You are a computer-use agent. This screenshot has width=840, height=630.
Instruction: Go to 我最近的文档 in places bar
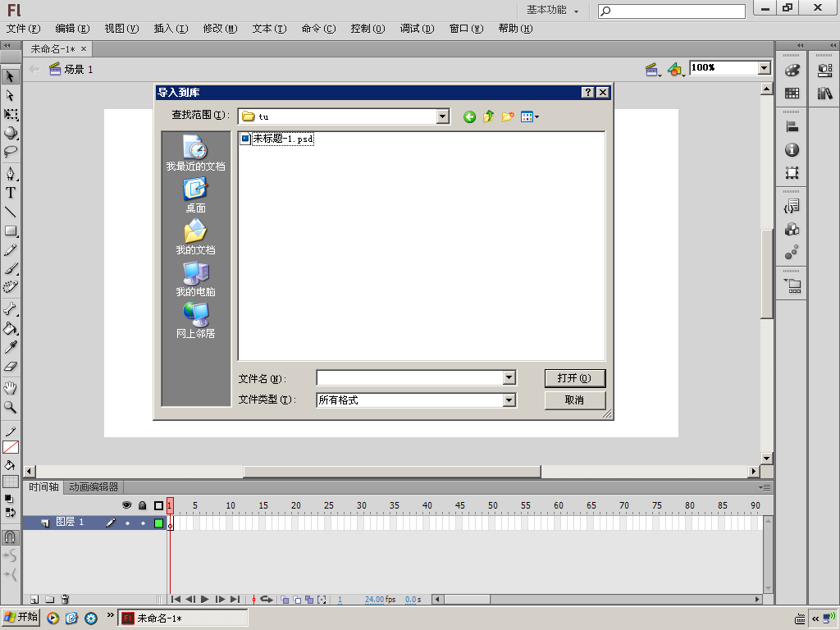coord(195,153)
